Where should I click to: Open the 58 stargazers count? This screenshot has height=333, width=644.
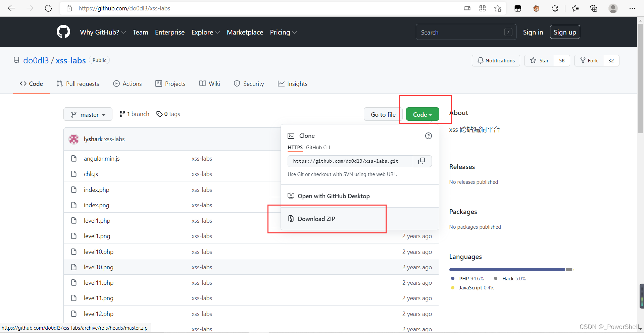(x=562, y=60)
